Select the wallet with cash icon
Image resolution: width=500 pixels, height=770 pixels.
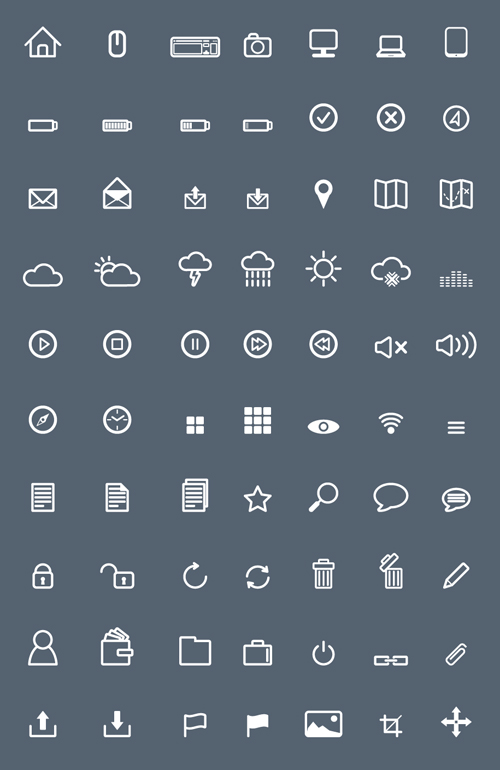coord(117,647)
